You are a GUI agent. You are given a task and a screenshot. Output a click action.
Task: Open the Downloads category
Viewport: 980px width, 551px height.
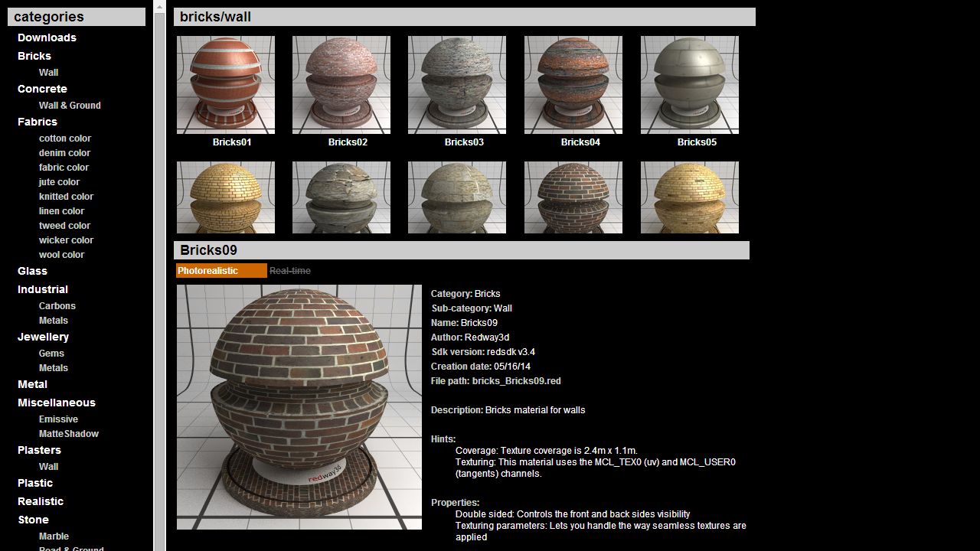pos(47,37)
